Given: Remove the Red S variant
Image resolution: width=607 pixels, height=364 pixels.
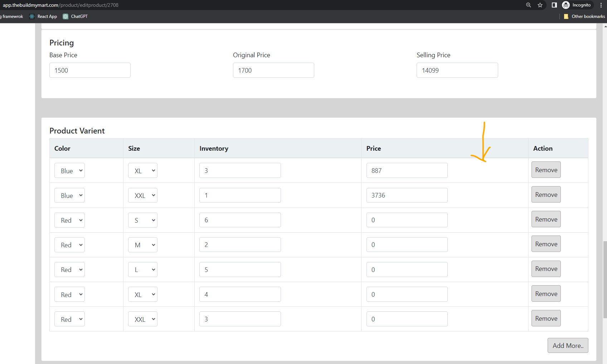Looking at the screenshot, I should click(x=546, y=219).
